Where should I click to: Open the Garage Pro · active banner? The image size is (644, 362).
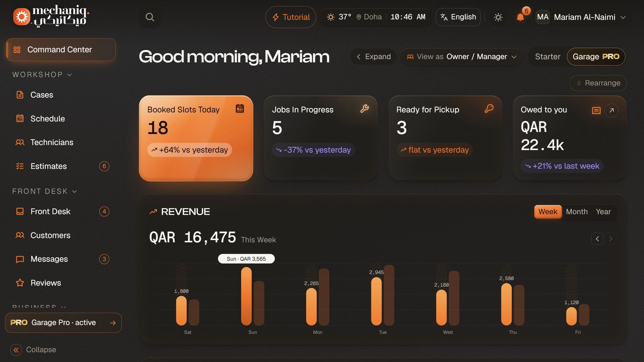(x=63, y=323)
